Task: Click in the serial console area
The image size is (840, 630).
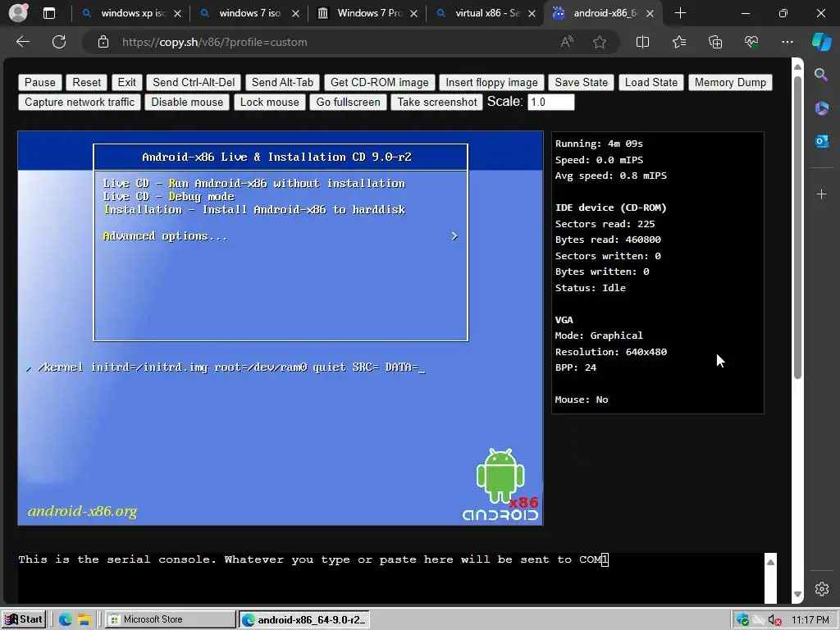Action: click(x=391, y=578)
